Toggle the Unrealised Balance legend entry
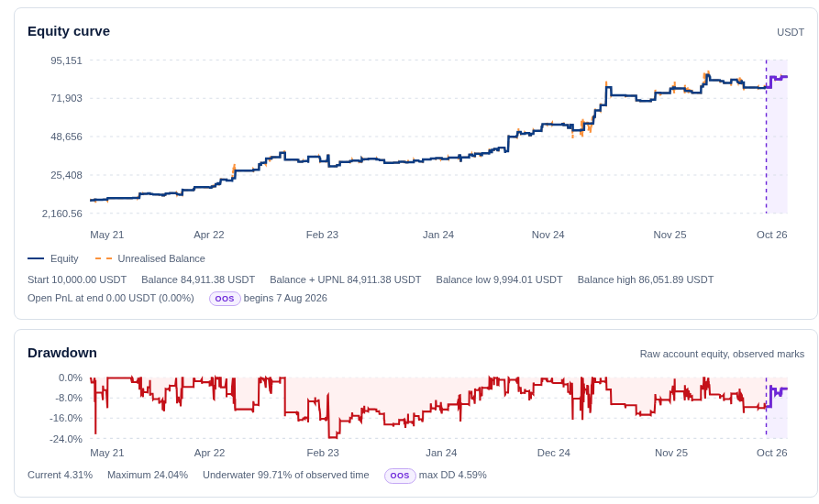Viewport: 819px width, 504px height. click(150, 258)
